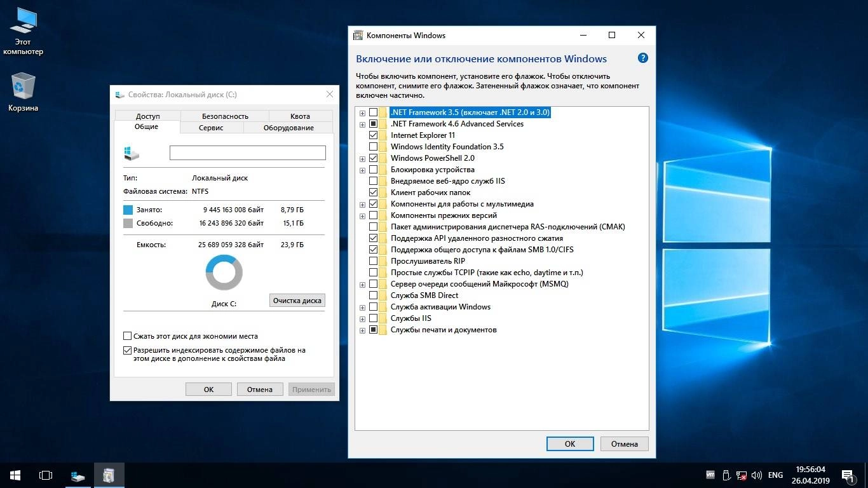The height and width of the screenshot is (488, 868).
Task: Click the blue Занято color square
Action: (x=128, y=210)
